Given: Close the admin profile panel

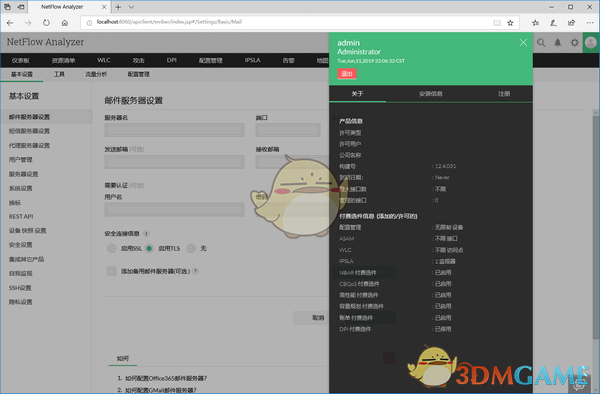Looking at the screenshot, I should pos(523,42).
